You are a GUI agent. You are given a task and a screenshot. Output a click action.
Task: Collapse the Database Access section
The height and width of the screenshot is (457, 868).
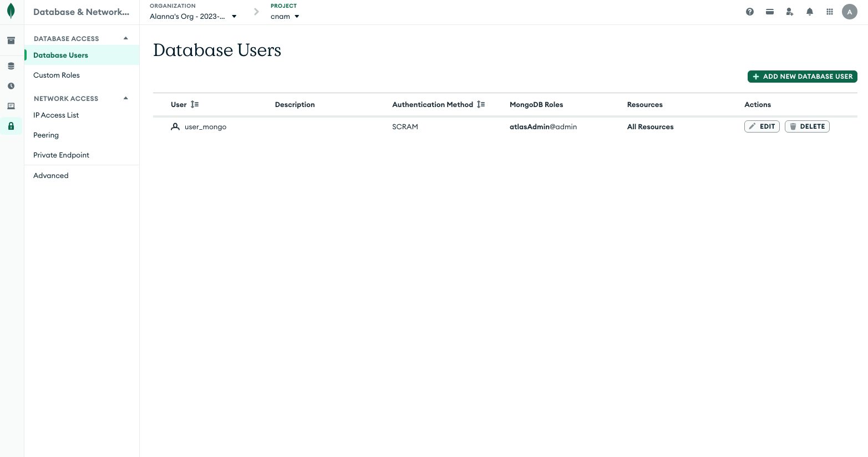click(x=126, y=38)
